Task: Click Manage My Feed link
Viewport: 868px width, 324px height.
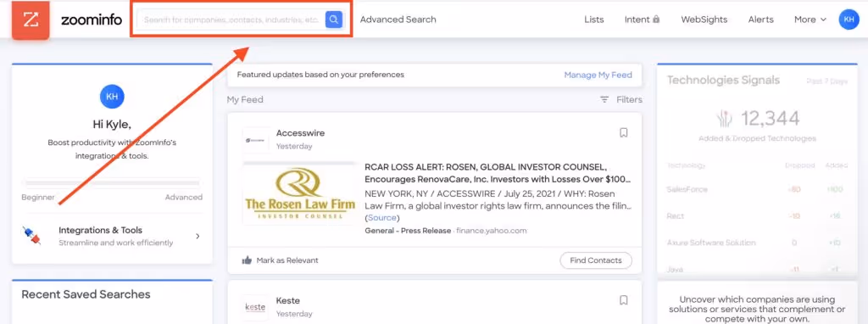Action: 598,75
